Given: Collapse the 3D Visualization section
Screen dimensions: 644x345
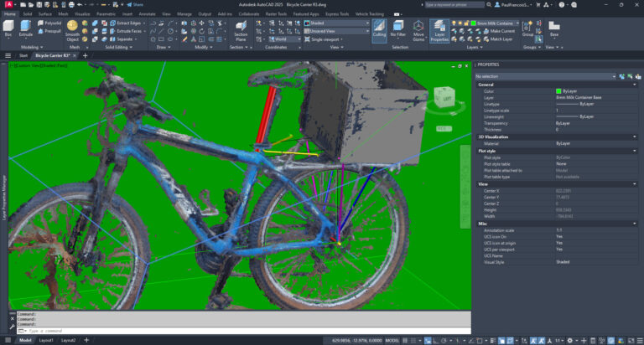Looking at the screenshot, I should tap(635, 137).
